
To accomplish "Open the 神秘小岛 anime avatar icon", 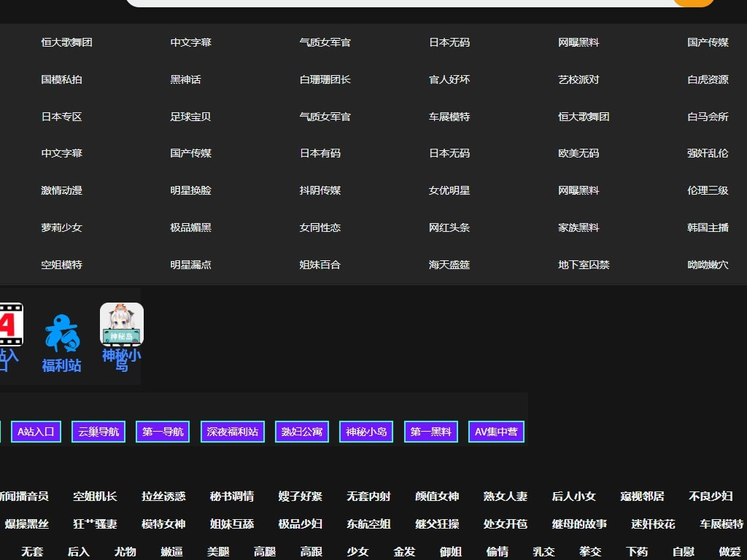I will pos(122,324).
